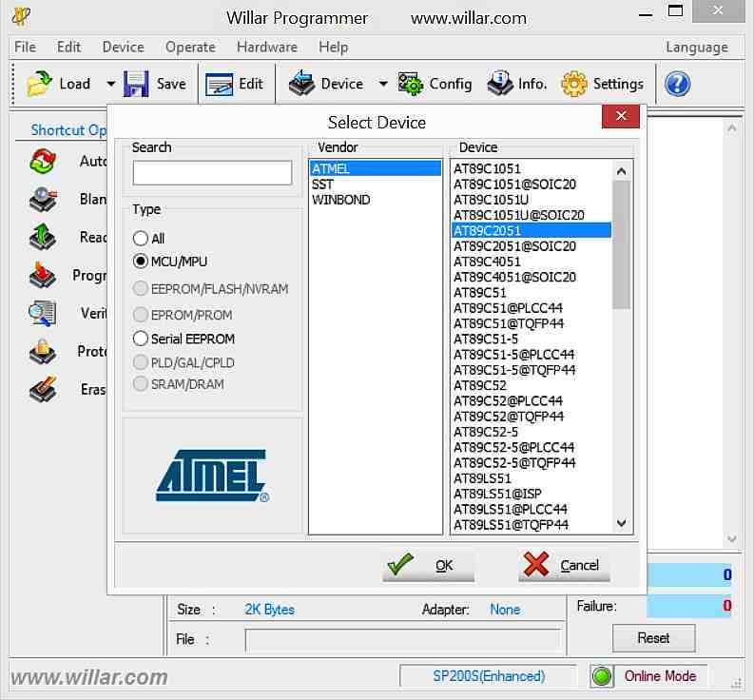Click the device list scroll-up arrow
The height and width of the screenshot is (700, 754).
pyautogui.click(x=621, y=171)
